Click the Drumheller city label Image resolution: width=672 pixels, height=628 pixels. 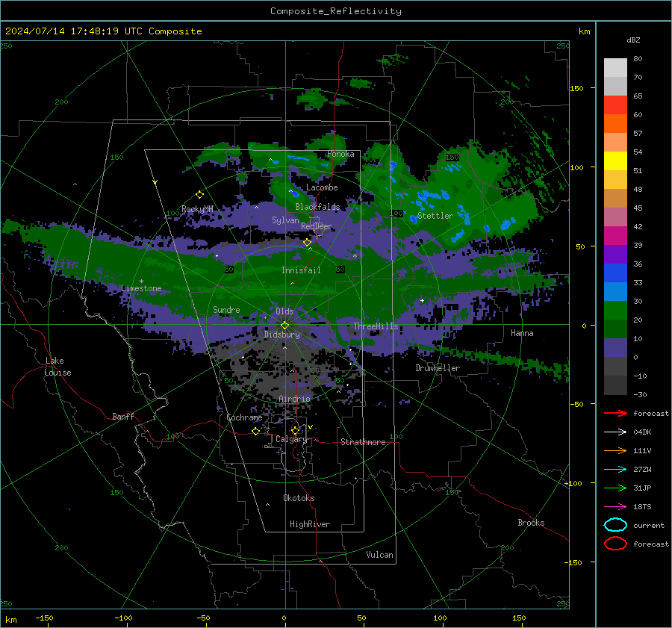tap(438, 368)
